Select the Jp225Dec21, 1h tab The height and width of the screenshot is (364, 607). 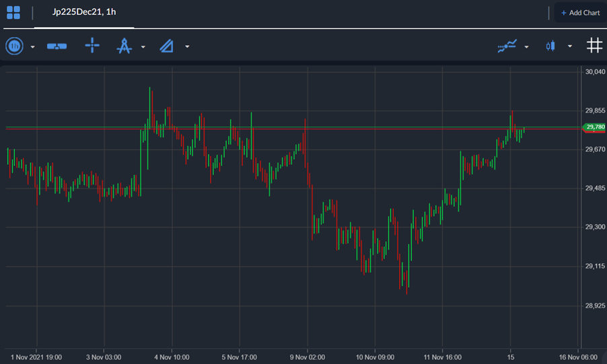84,12
